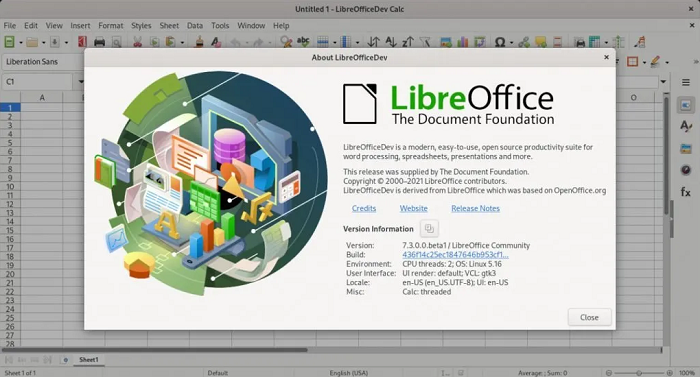Export as PDF using the red icon
Image resolution: width=700 pixels, height=377 pixels.
pyautogui.click(x=82, y=42)
